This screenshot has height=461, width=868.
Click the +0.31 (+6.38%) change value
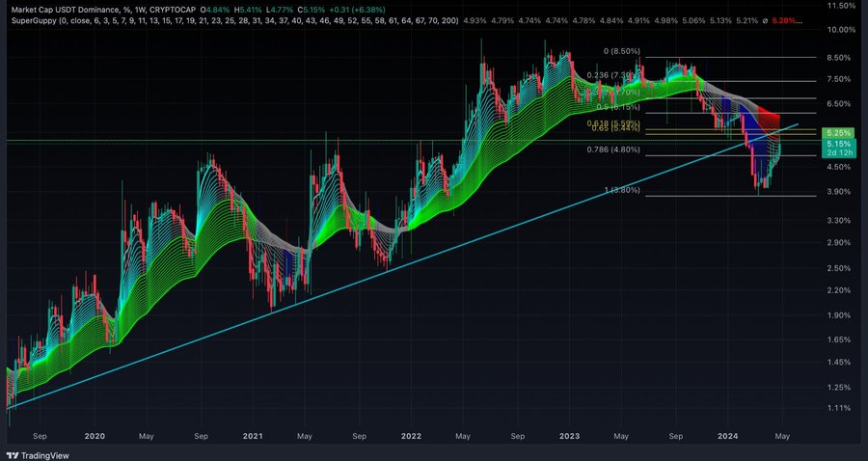point(357,11)
